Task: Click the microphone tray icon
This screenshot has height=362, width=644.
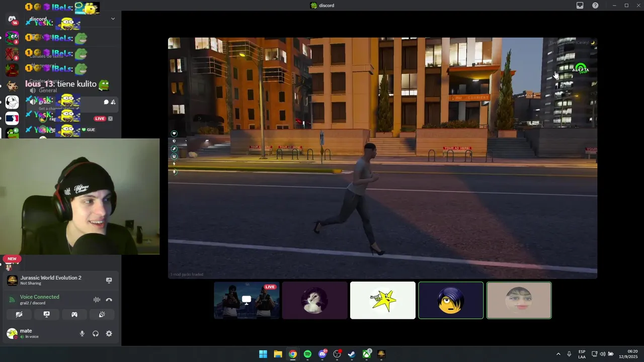Action: point(569,354)
